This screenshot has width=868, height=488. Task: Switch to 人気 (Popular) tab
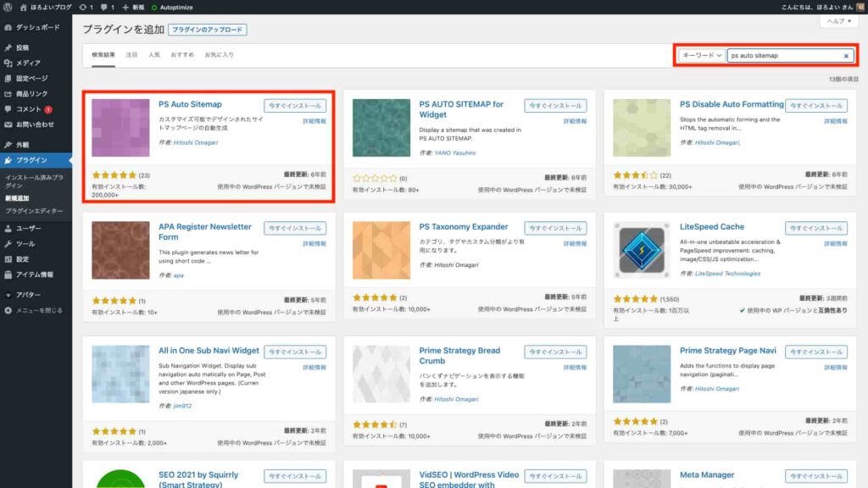154,55
